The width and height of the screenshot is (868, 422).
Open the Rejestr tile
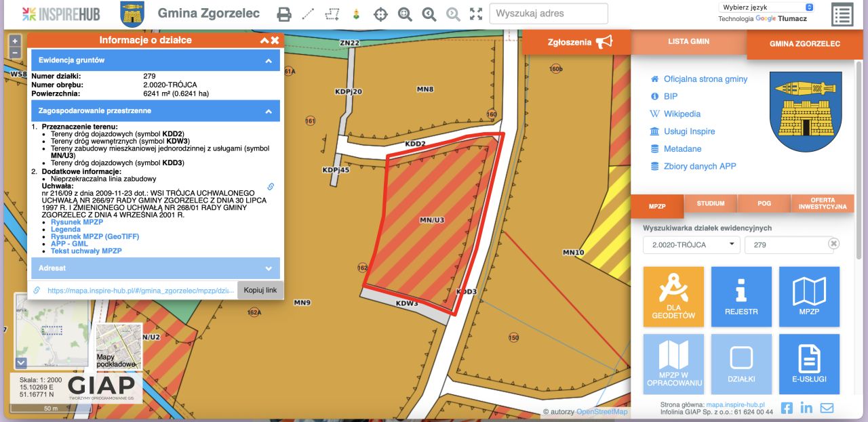[x=741, y=297]
